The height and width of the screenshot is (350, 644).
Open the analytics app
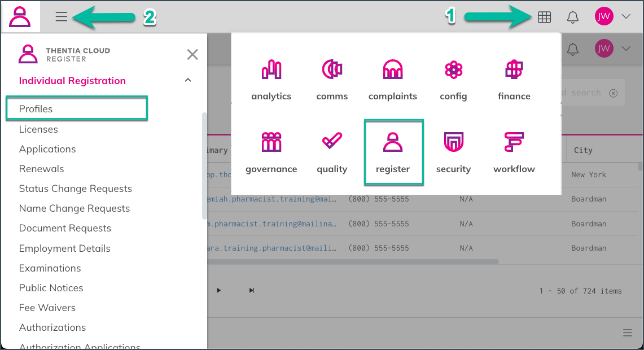click(271, 81)
